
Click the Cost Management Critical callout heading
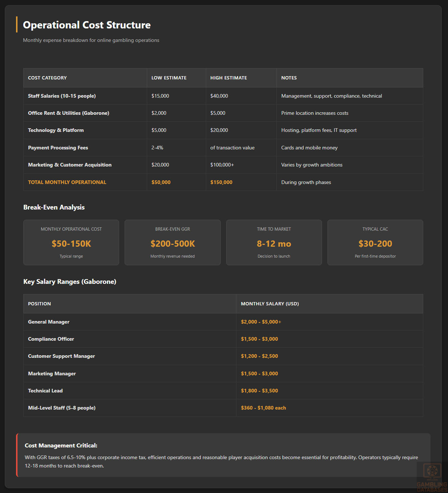coord(61,445)
